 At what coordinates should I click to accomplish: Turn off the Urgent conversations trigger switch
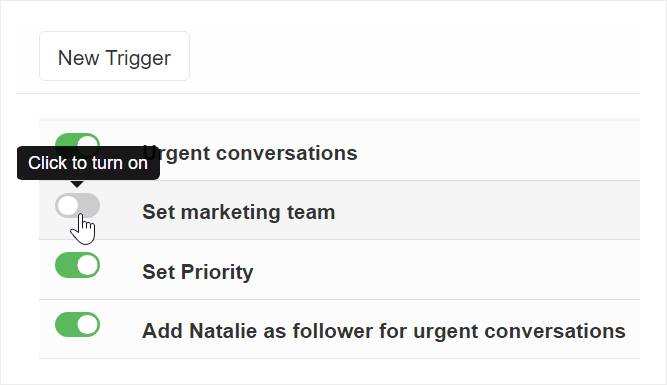click(77, 140)
